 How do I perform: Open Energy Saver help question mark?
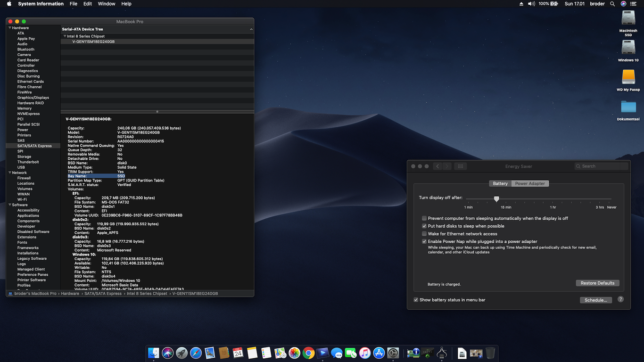click(620, 299)
